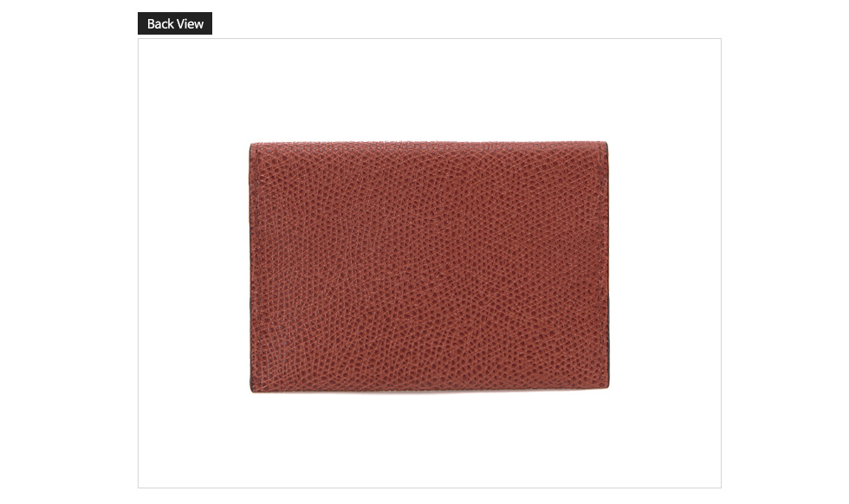The image size is (849, 504).
Task: Click the wallet's top-left corner
Action: click(x=252, y=145)
